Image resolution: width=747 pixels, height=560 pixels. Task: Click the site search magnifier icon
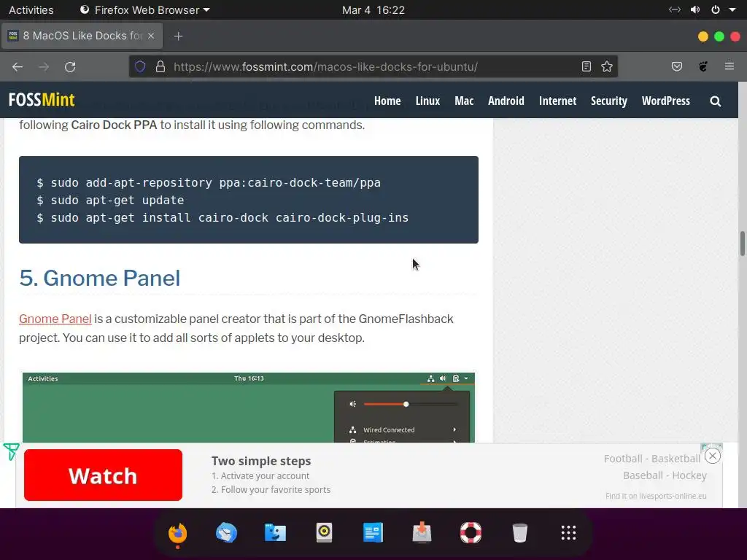pyautogui.click(x=715, y=101)
